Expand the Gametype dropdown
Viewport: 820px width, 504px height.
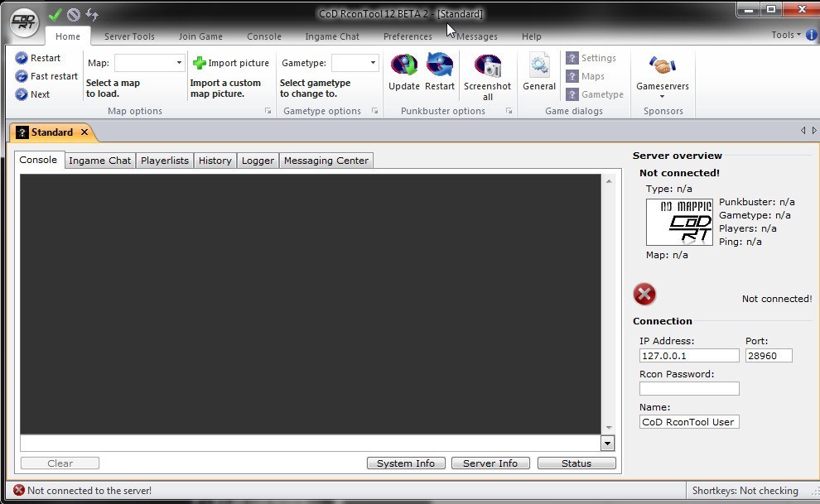[x=373, y=63]
